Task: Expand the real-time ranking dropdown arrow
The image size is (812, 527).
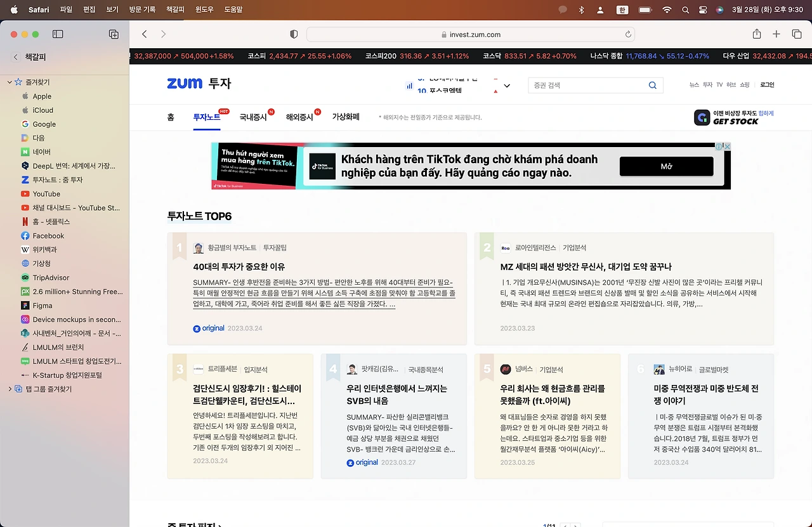Action: tap(507, 86)
